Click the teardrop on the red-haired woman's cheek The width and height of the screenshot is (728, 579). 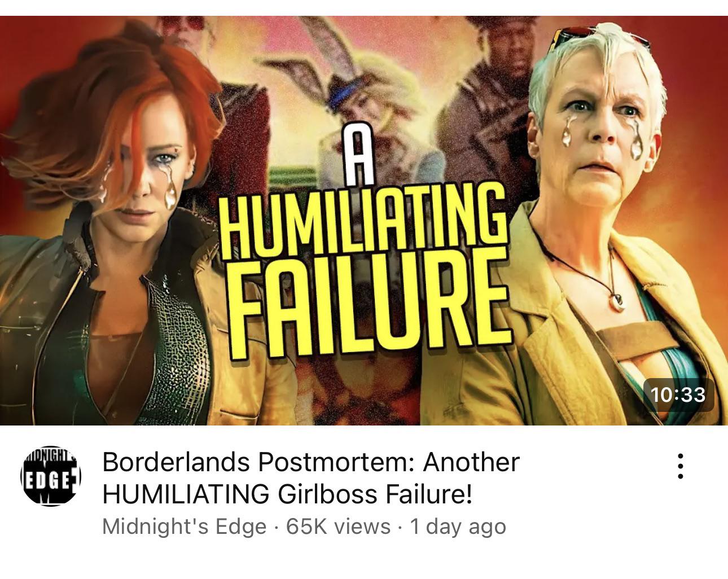170,188
